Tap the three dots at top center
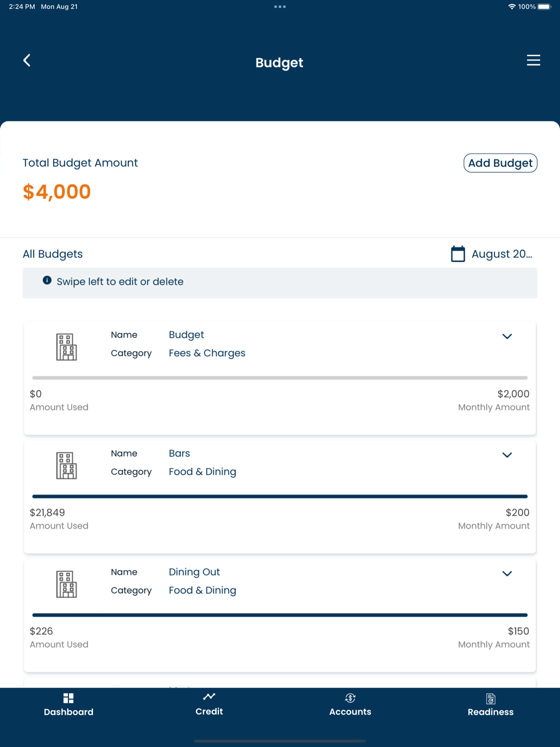 click(x=280, y=7)
